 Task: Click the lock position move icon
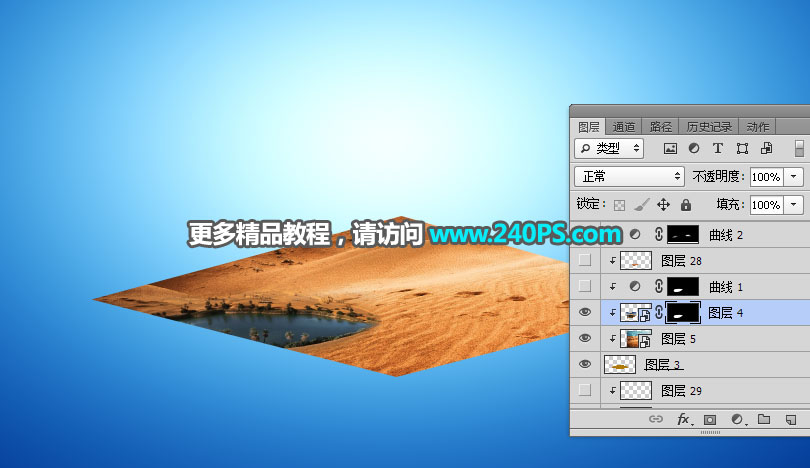[x=663, y=204]
